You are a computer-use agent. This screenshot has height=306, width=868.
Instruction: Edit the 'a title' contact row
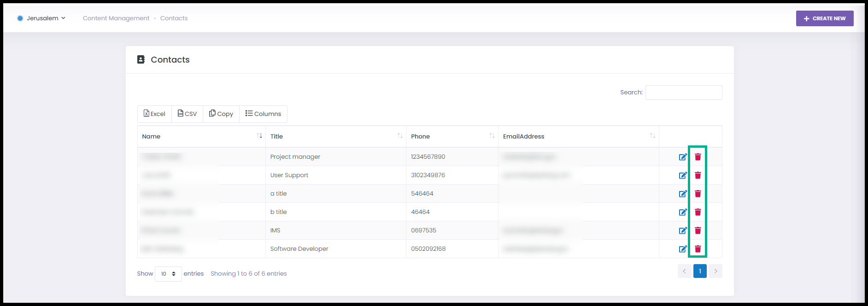click(683, 194)
